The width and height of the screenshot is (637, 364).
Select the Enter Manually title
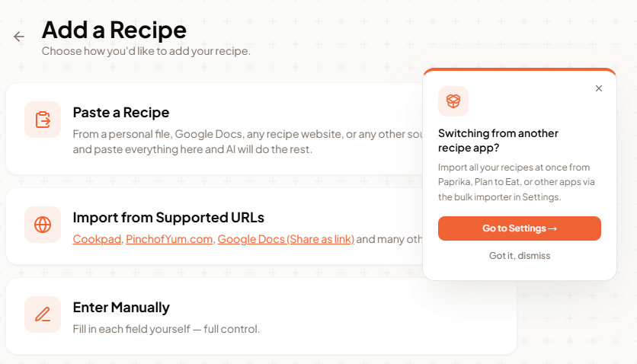coord(121,308)
